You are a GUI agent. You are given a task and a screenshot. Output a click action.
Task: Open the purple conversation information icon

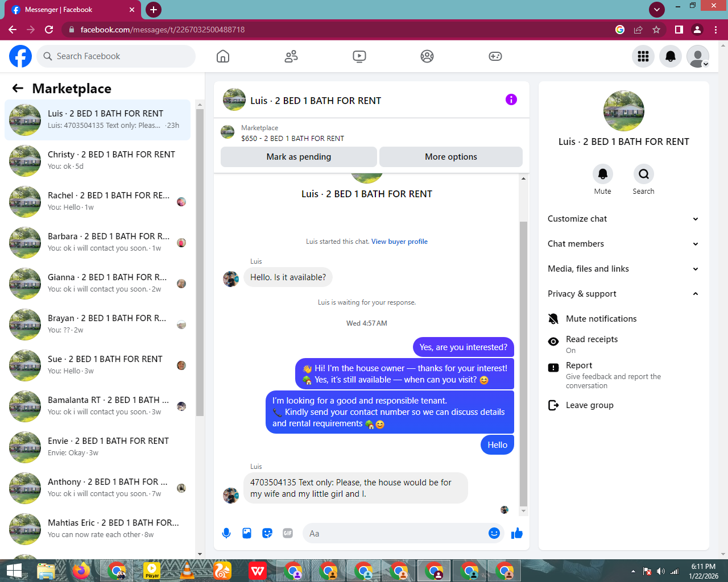click(511, 99)
